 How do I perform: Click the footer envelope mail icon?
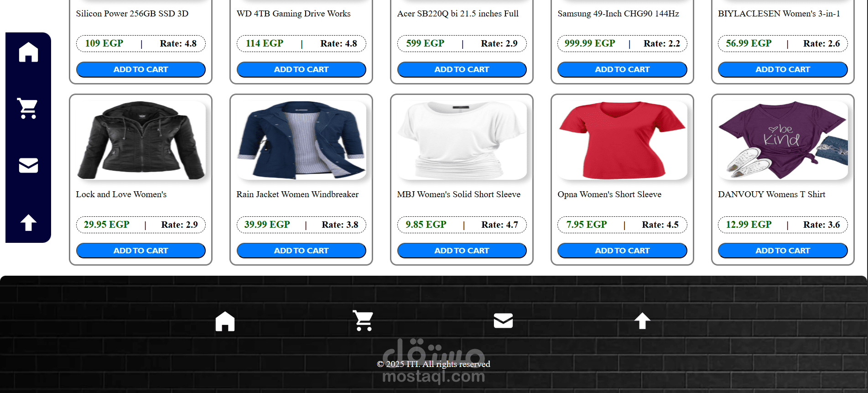tap(503, 321)
